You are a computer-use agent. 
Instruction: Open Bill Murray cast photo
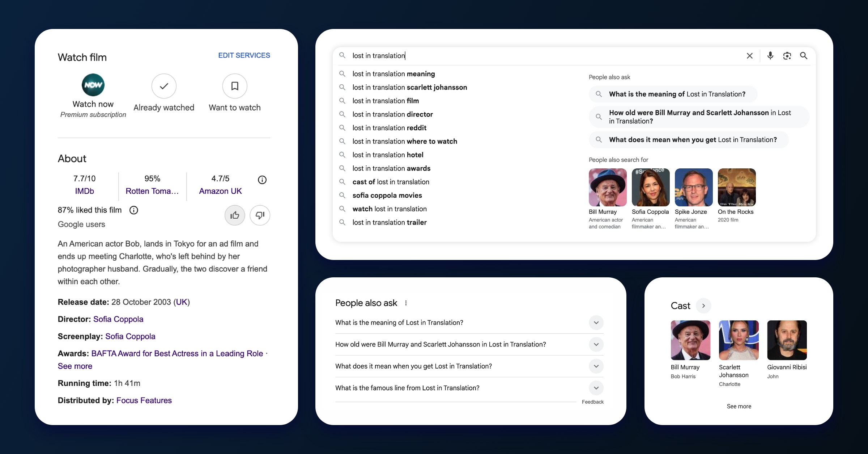[690, 340]
